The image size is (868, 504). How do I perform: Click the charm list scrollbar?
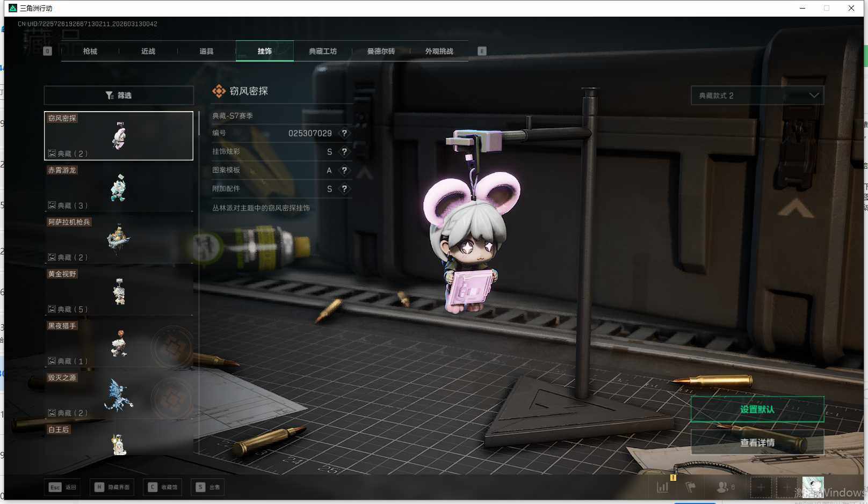(199, 124)
